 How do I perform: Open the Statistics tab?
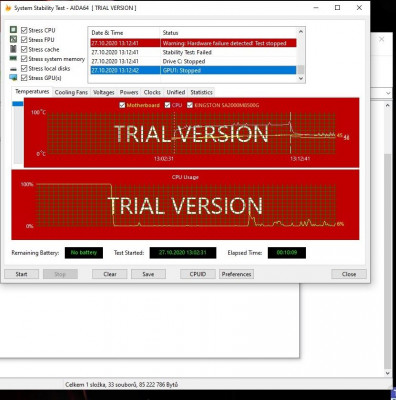[201, 92]
